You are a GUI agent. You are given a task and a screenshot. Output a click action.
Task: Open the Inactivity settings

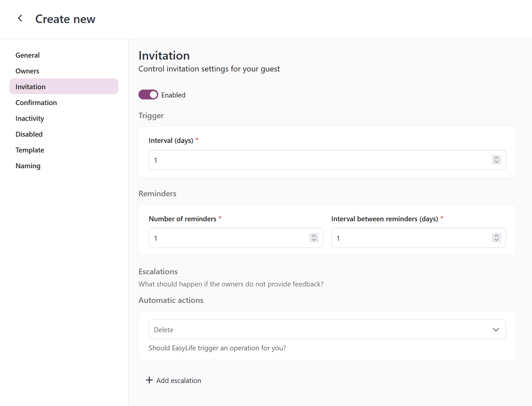[x=30, y=119]
